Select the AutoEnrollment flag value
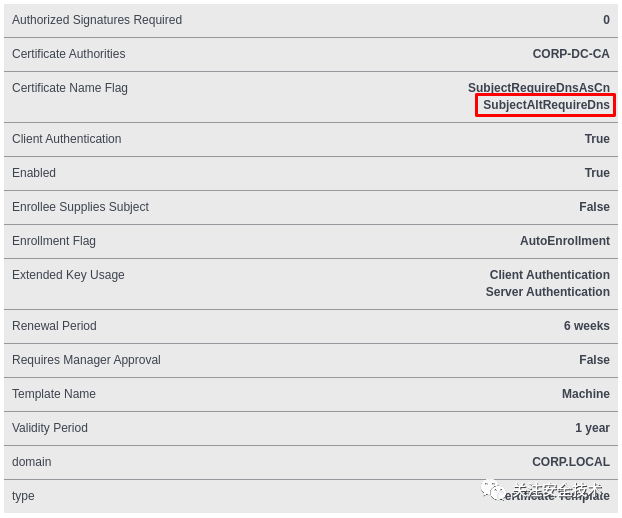Viewport: 622px width, 518px height. (565, 241)
